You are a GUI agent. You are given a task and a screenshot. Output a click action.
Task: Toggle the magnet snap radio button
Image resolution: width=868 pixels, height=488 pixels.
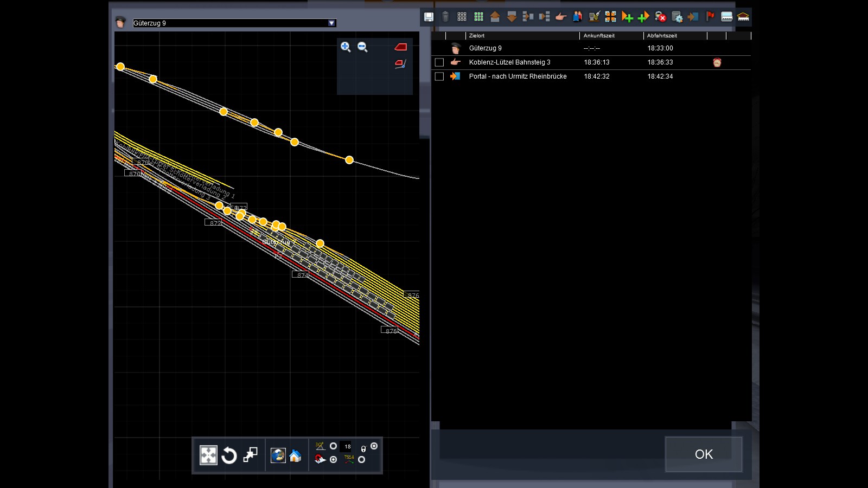point(333,460)
